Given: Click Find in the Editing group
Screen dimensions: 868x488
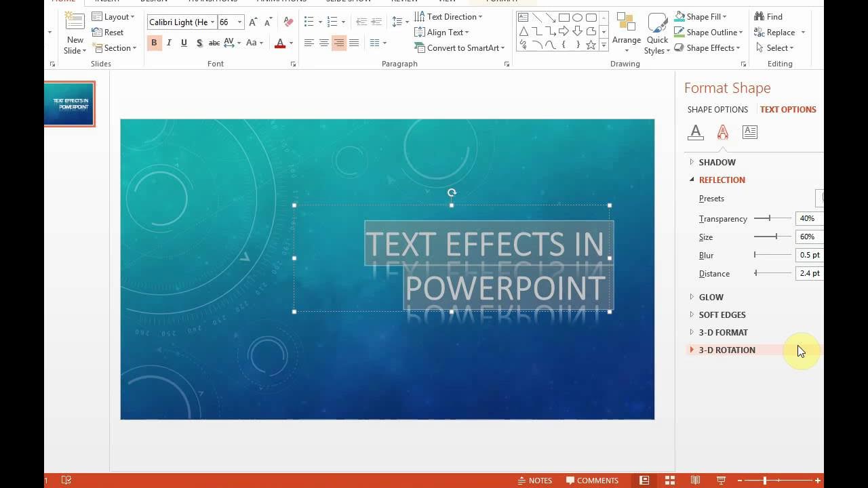Looking at the screenshot, I should point(768,16).
